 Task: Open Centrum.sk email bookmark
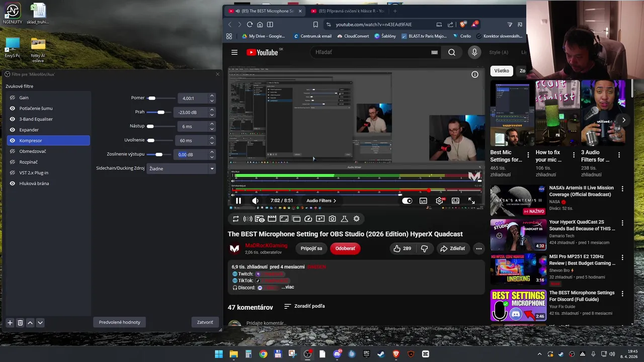click(312, 36)
